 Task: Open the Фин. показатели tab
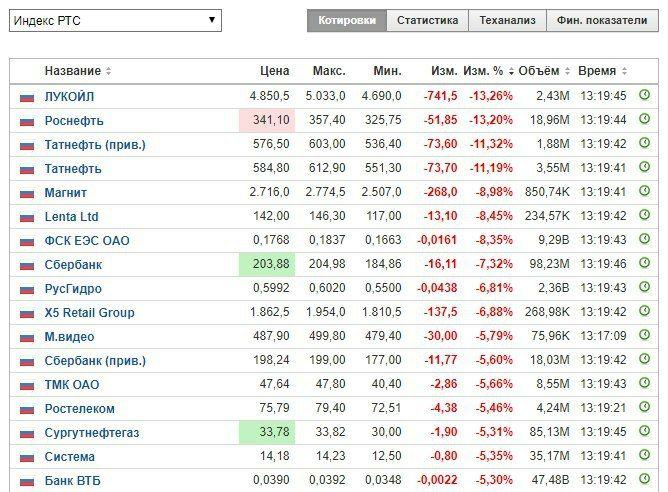click(602, 20)
